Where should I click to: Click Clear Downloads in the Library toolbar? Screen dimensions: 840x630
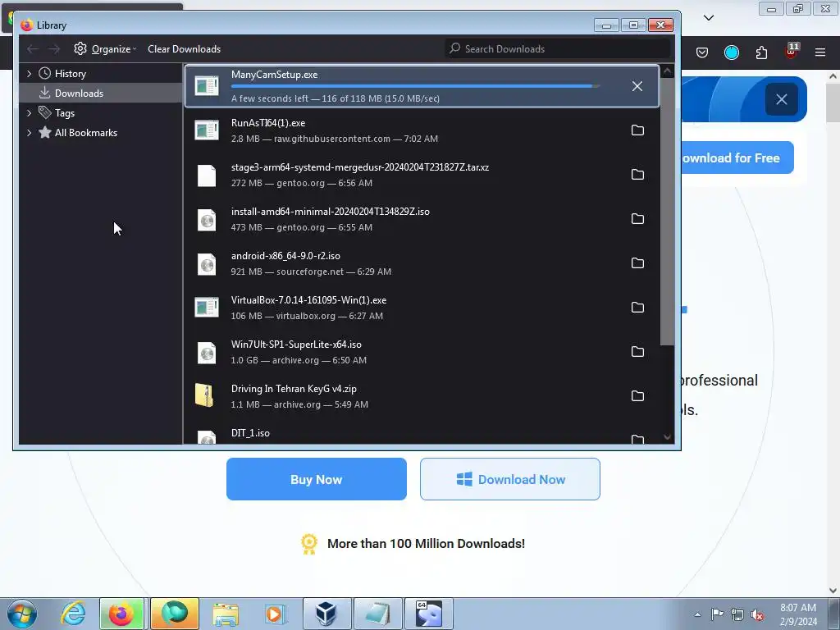click(x=185, y=48)
